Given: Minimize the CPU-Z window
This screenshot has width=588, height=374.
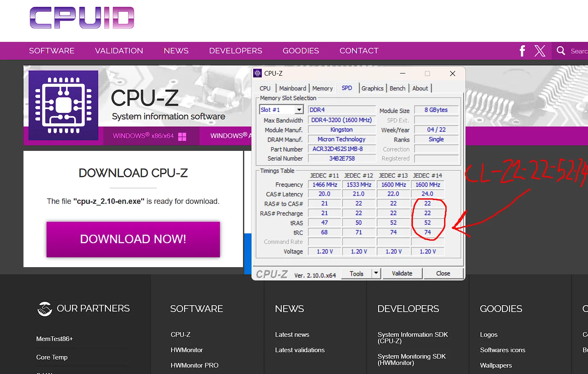Looking at the screenshot, I should 403,74.
